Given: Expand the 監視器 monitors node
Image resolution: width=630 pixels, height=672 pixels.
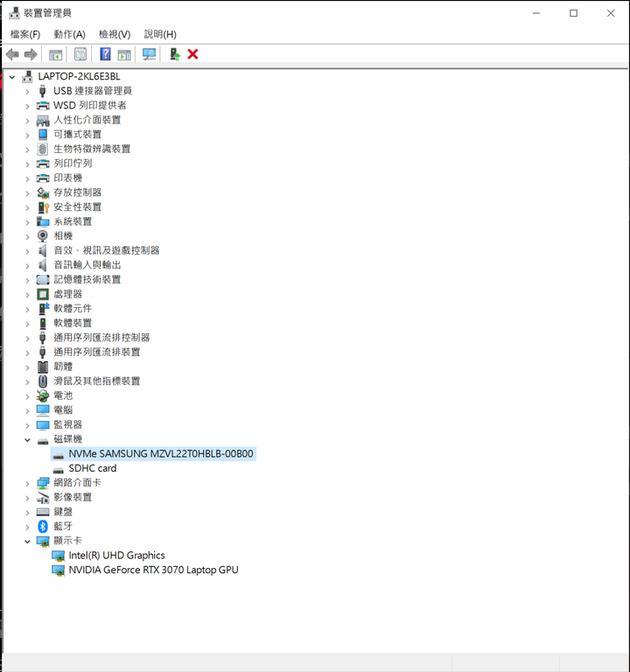Looking at the screenshot, I should [27, 425].
